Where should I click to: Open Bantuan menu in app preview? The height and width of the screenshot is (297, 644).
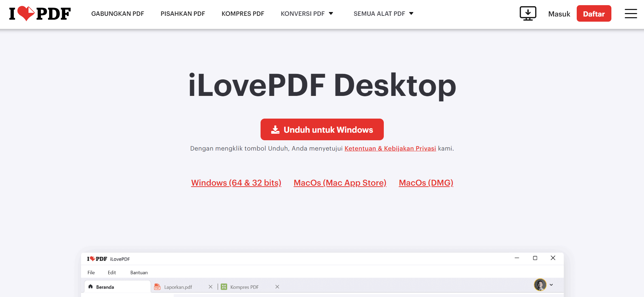coord(139,273)
